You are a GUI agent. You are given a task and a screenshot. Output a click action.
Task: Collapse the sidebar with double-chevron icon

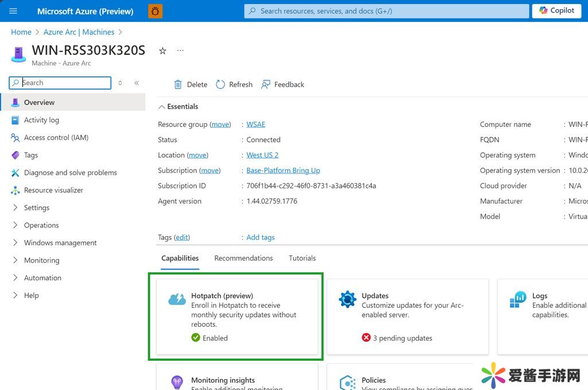pos(137,83)
